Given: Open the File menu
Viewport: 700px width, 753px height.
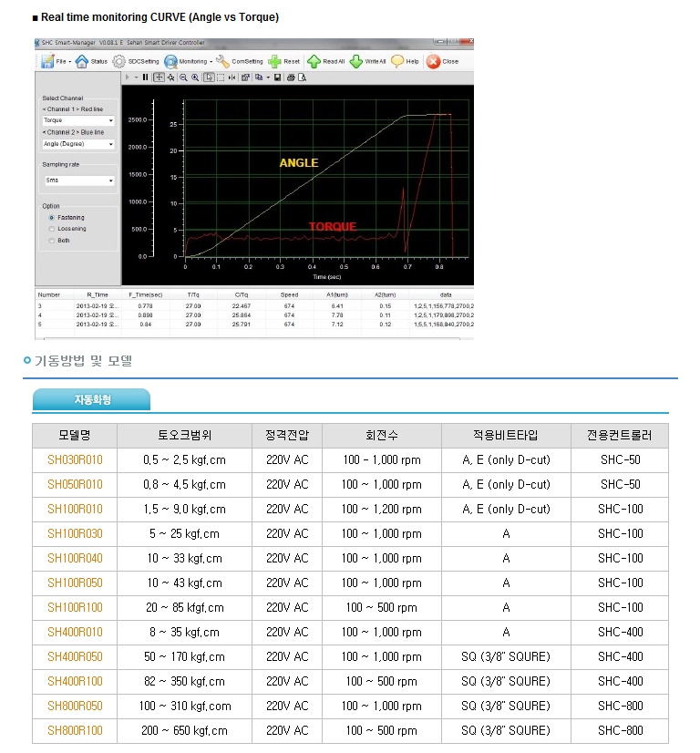Looking at the screenshot, I should 55,61.
